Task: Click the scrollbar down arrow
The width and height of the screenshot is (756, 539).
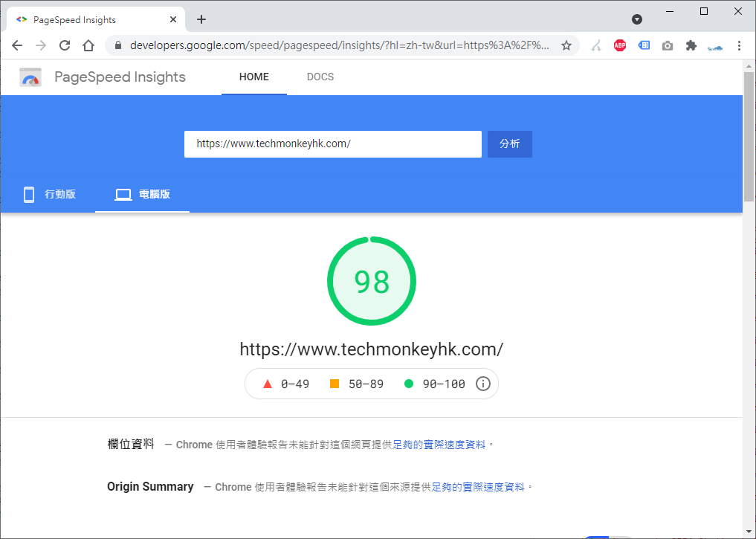Action: pyautogui.click(x=749, y=532)
